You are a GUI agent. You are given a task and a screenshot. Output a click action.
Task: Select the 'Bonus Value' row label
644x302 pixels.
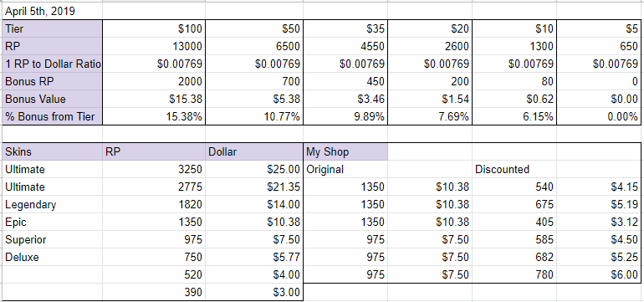(x=52, y=99)
